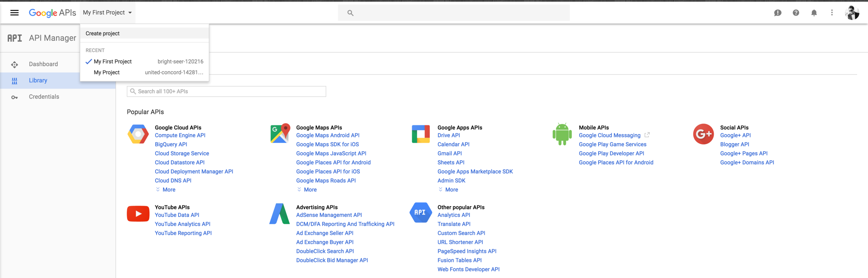
Task: Click the Android Mobile APIs icon
Action: pos(562,134)
